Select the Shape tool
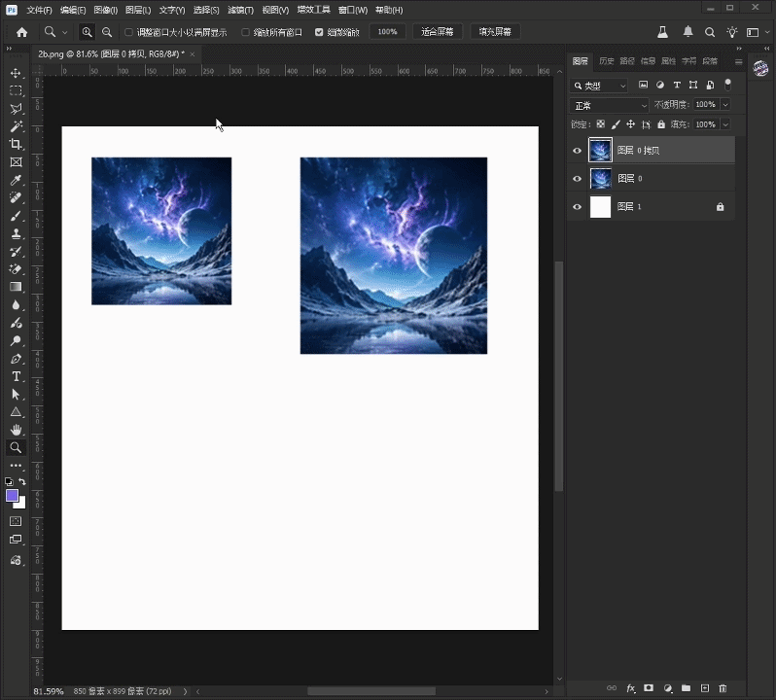The height and width of the screenshot is (700, 776). [16, 412]
